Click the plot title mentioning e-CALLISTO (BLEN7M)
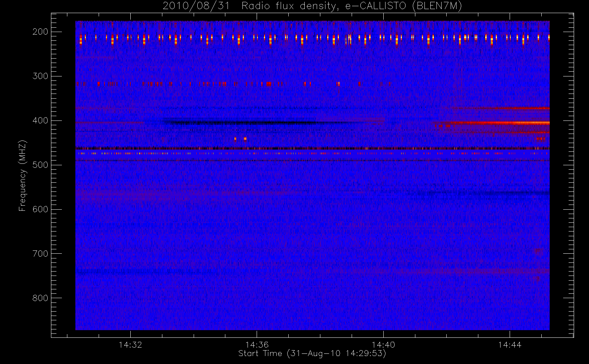589x364 pixels. [312, 6]
